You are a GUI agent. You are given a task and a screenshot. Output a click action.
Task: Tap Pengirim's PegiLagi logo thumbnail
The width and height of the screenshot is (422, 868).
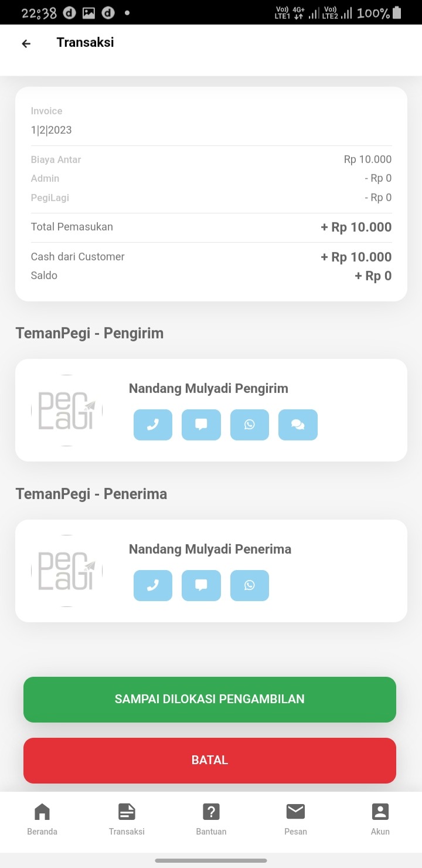tap(67, 411)
